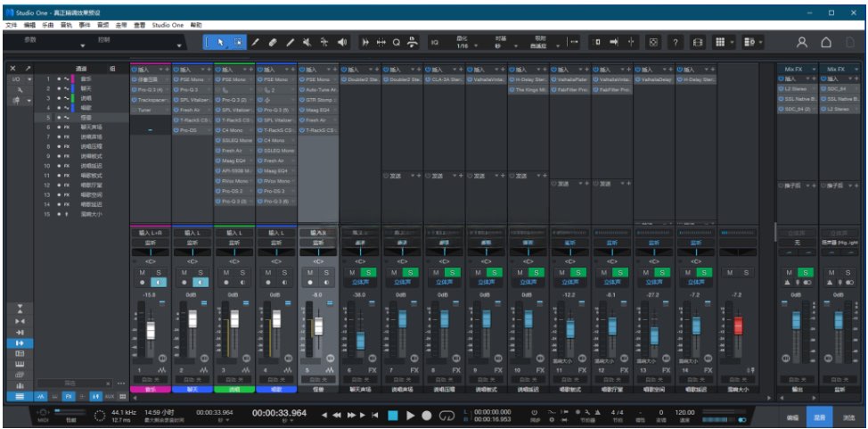Select the Range tool in toolbar
This screenshot has height=429, width=868.
[237, 42]
